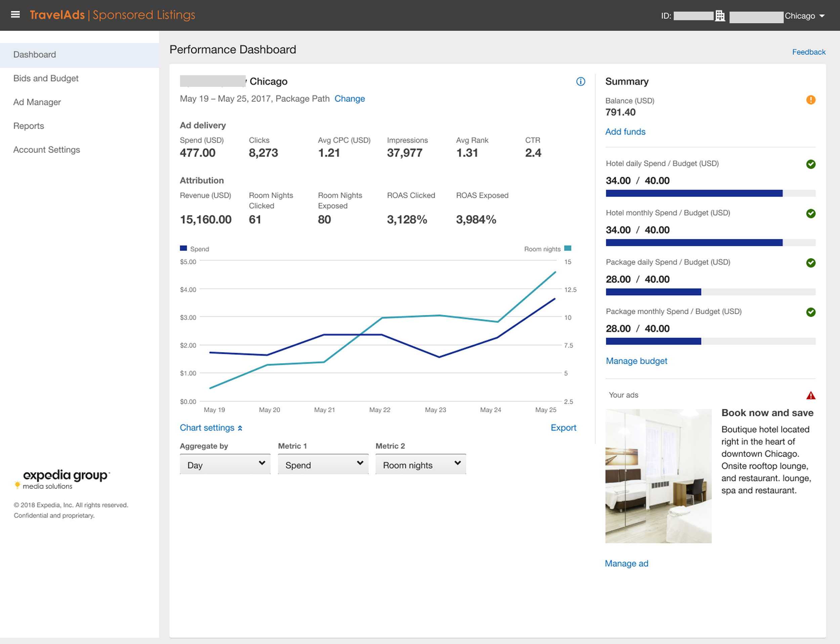The height and width of the screenshot is (644, 840).
Task: Click the hotel building icon in header
Action: pos(720,16)
